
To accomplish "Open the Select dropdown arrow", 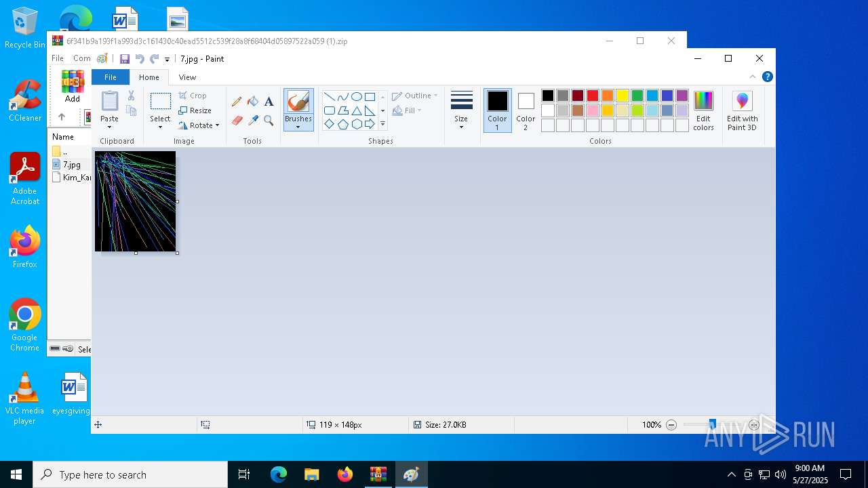I will coord(160,127).
